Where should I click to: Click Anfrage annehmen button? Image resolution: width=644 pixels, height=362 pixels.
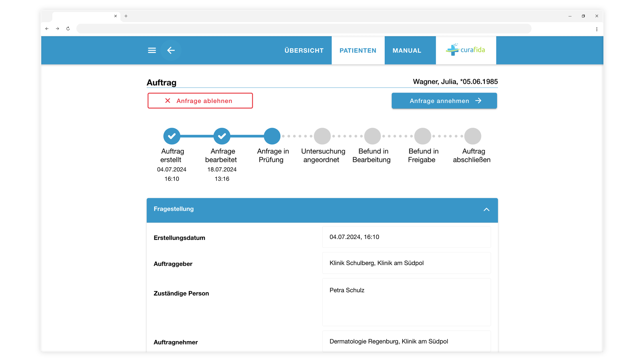pyautogui.click(x=444, y=101)
